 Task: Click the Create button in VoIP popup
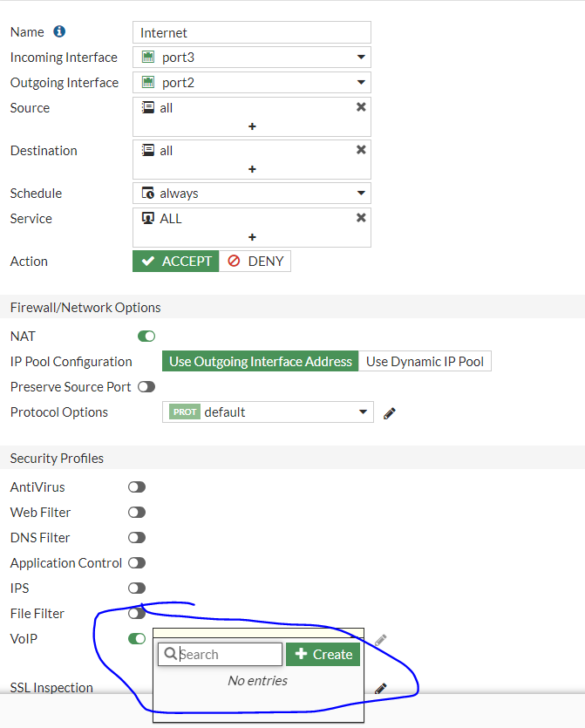[x=323, y=655]
